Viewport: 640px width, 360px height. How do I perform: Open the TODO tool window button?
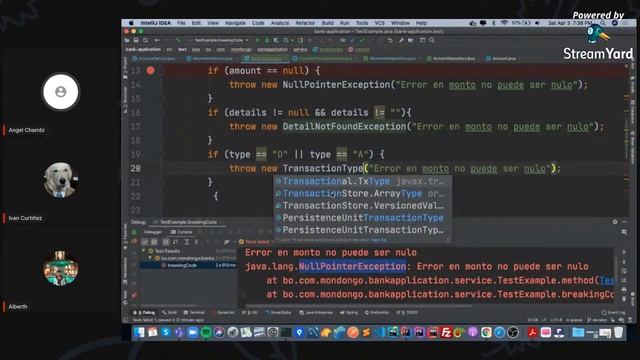(407, 313)
